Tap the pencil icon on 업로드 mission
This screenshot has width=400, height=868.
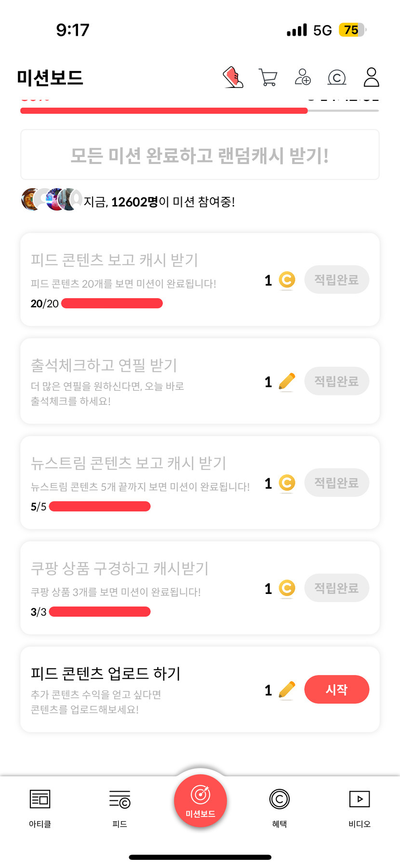tap(287, 690)
